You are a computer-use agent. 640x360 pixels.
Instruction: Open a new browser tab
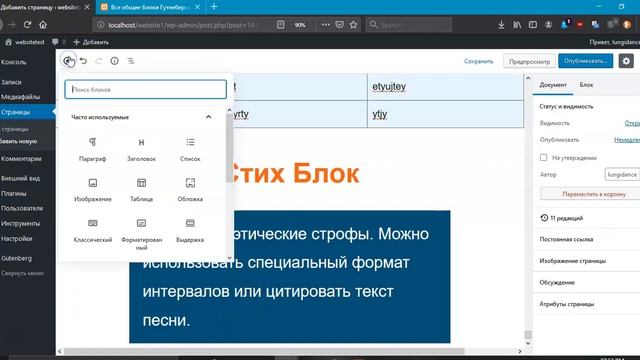[x=214, y=7]
